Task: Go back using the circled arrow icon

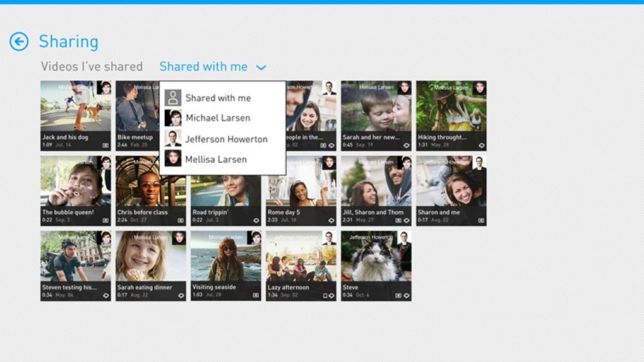Action: coord(19,42)
